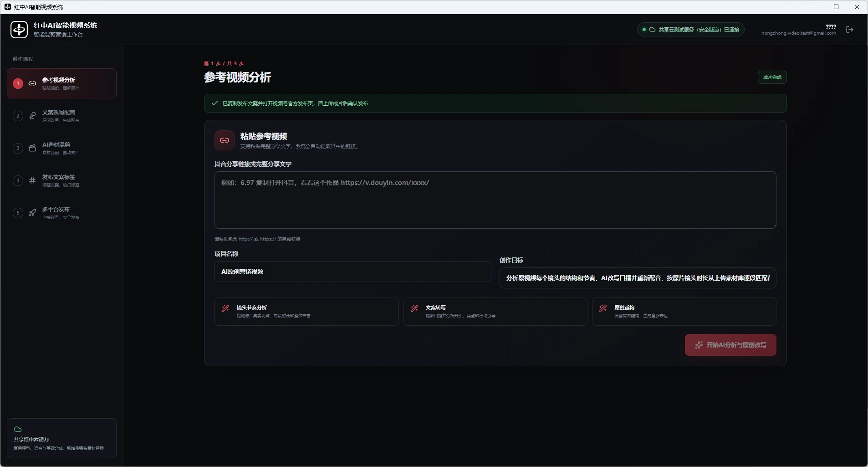The width and height of the screenshot is (868, 467).
Task: Click the hashtag icon of step 发布文案标签
Action: point(32,180)
